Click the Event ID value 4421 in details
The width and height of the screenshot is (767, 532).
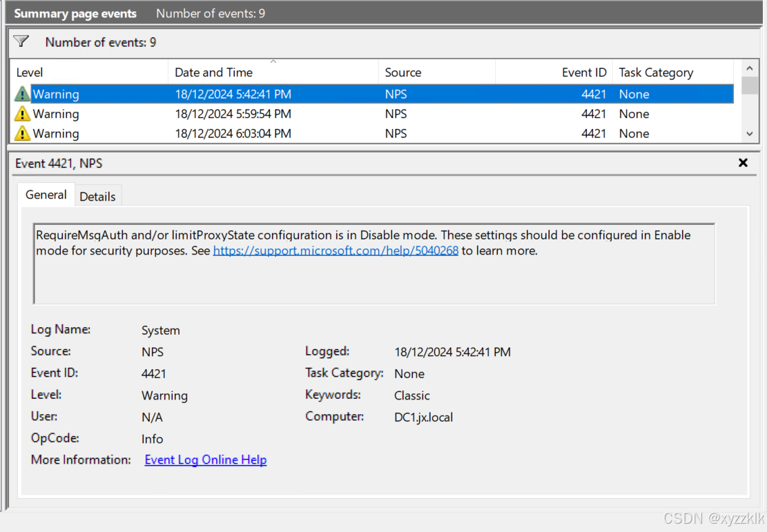click(x=153, y=374)
